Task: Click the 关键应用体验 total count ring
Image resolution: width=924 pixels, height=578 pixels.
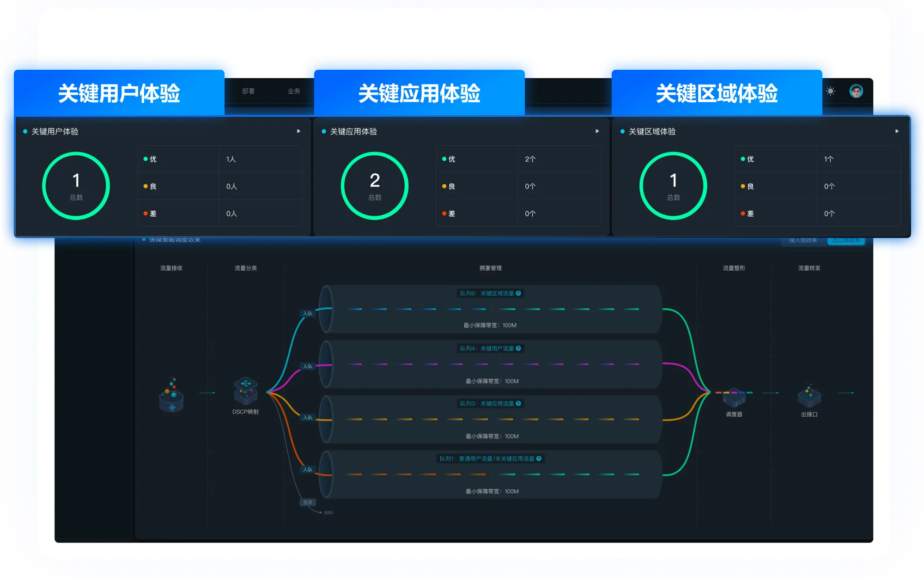Action: [x=375, y=186]
